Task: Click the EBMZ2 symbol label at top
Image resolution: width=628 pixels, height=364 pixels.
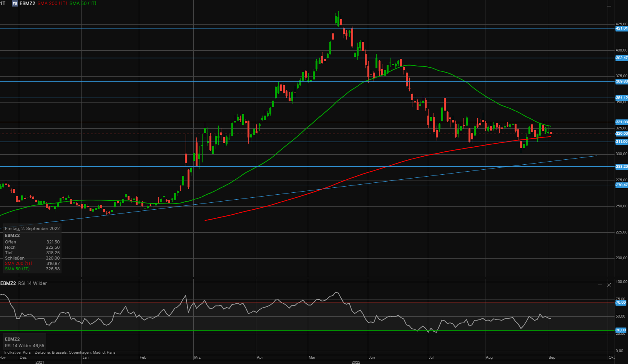Action: click(27, 3)
